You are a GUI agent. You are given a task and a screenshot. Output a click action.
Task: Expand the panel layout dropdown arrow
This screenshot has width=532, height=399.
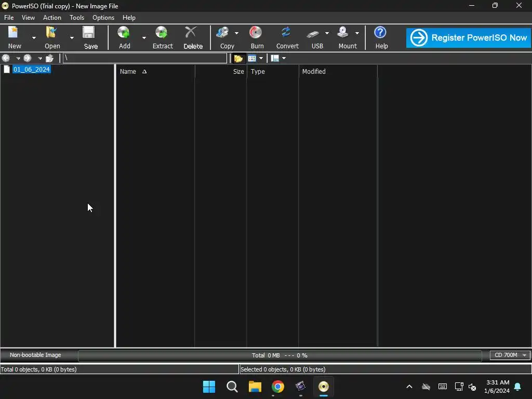pyautogui.click(x=284, y=58)
